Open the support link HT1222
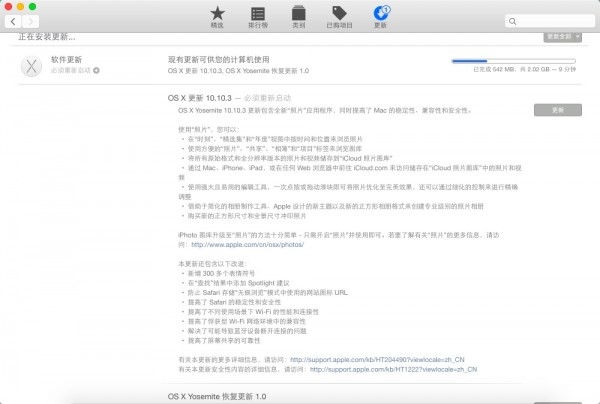The image size is (600, 404). click(x=393, y=369)
